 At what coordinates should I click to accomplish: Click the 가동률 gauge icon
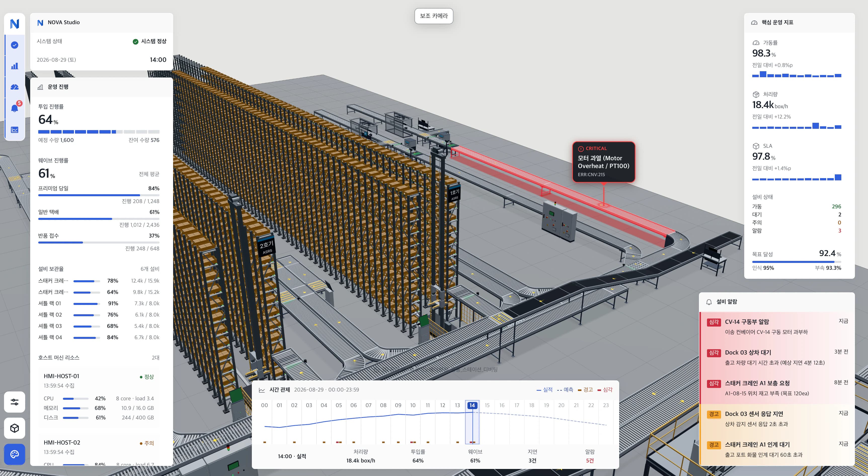[x=756, y=43]
